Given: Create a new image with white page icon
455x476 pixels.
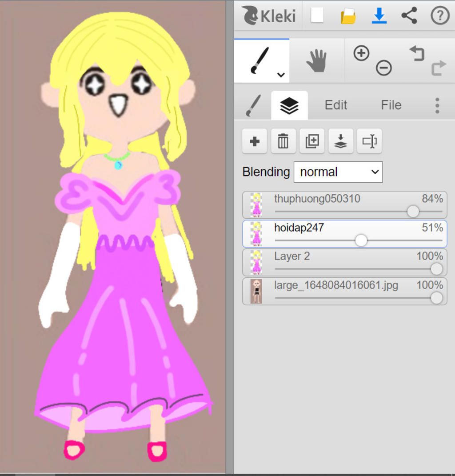Looking at the screenshot, I should (317, 15).
